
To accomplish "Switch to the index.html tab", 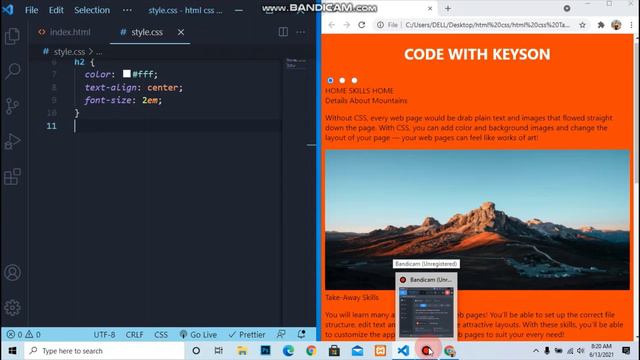I will [64, 32].
